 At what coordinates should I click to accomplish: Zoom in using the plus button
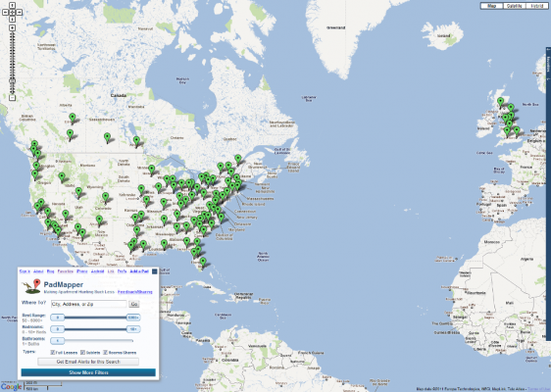13,27
